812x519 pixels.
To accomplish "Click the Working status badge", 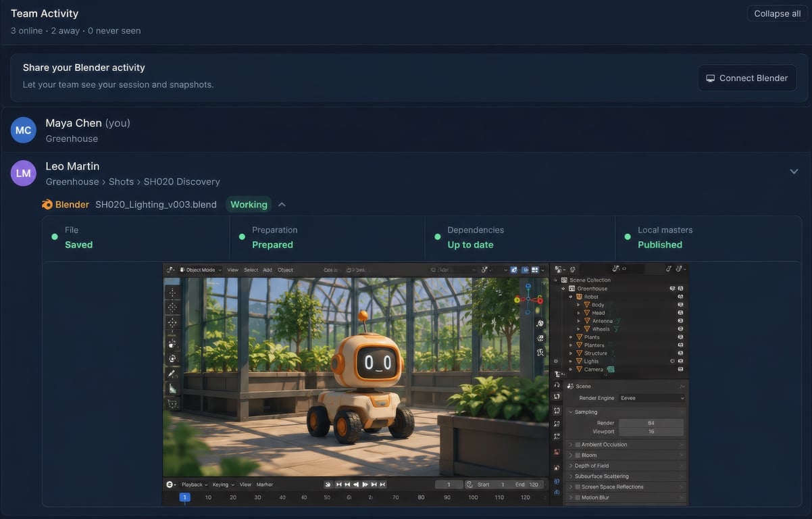I will click(249, 205).
